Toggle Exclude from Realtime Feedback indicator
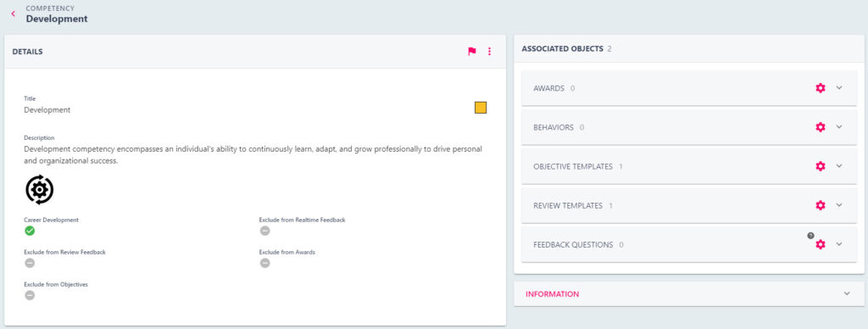Image resolution: width=868 pixels, height=329 pixels. (265, 231)
